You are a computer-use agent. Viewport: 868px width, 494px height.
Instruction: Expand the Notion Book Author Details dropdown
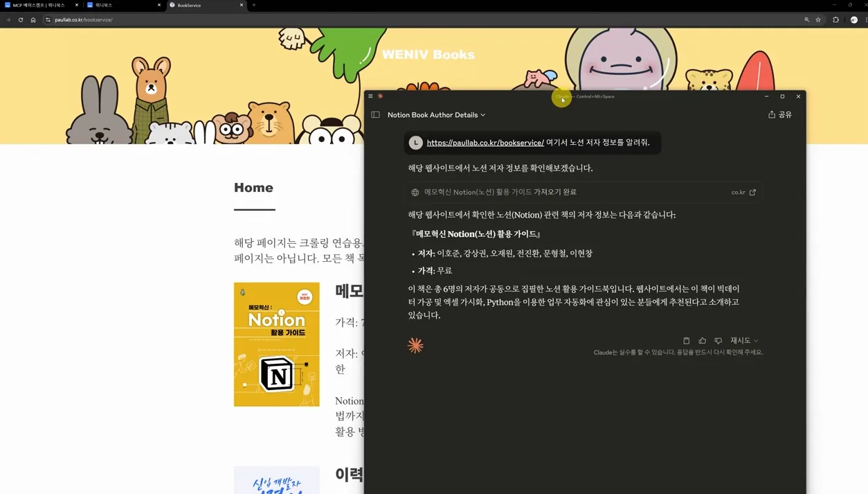pyautogui.click(x=436, y=115)
